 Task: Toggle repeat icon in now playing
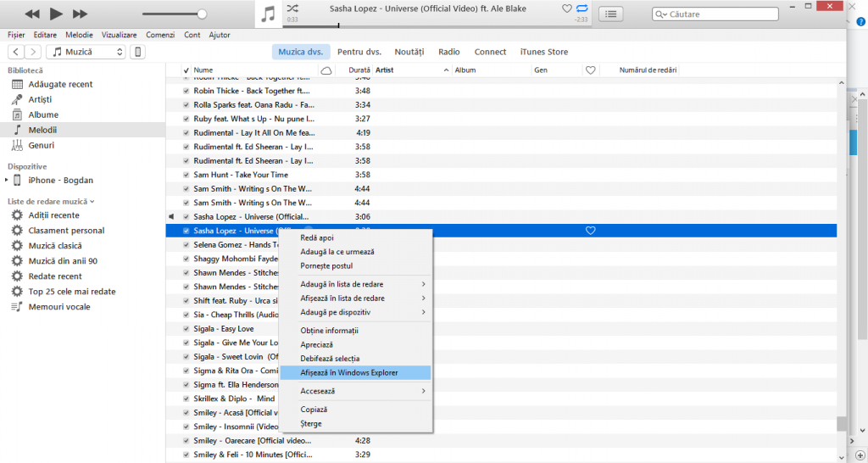581,8
